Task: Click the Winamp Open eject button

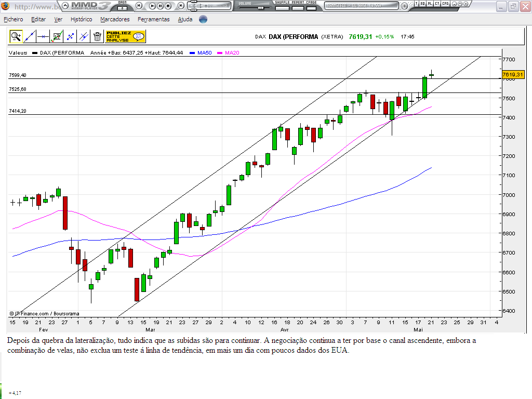Action: point(123,7)
